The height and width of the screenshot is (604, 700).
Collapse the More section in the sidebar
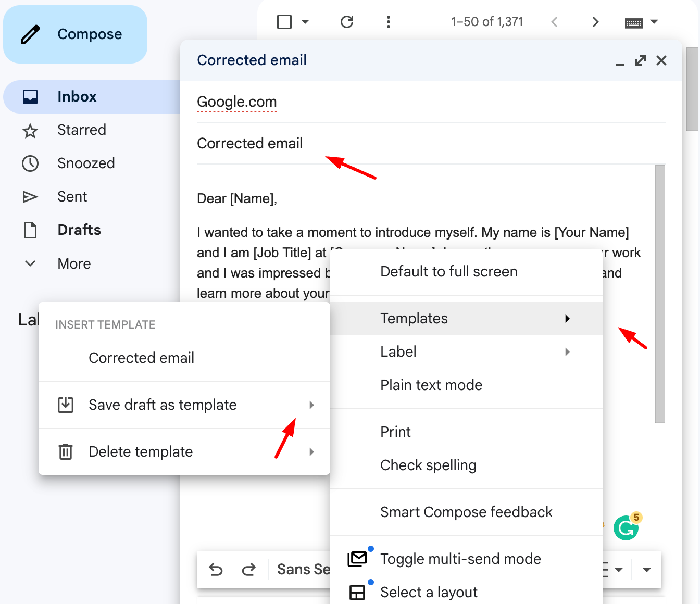(x=30, y=263)
